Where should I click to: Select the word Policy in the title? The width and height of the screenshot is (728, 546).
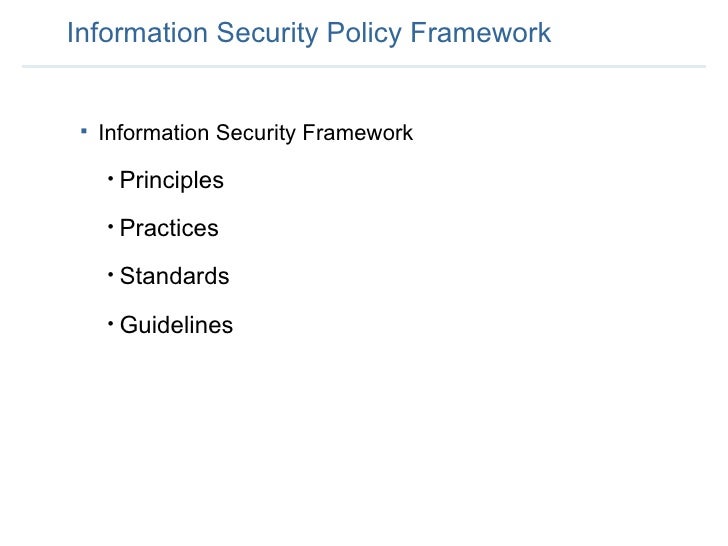click(x=364, y=33)
